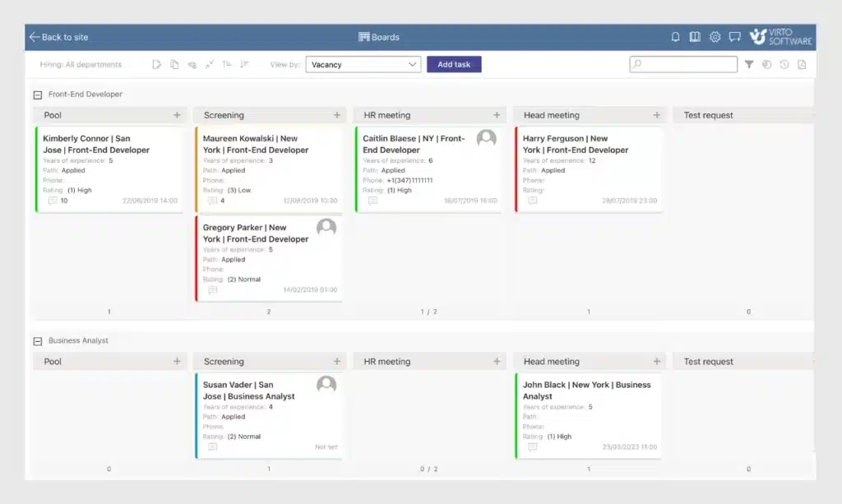Click the Add task button
The width and height of the screenshot is (842, 504).
coord(454,64)
